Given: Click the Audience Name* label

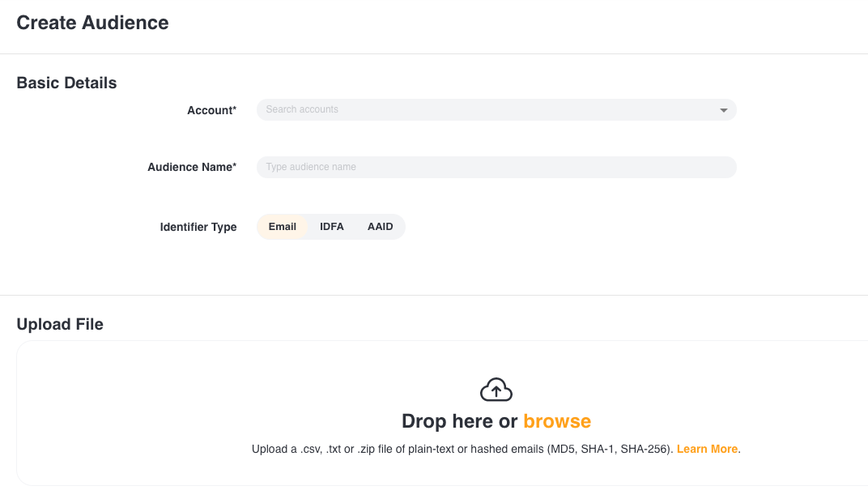Looking at the screenshot, I should click(192, 167).
